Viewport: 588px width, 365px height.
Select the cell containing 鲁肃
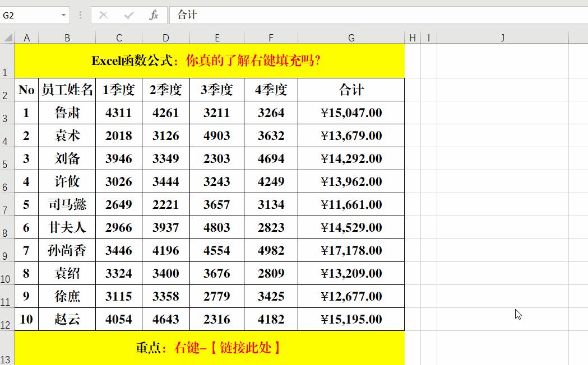coord(67,113)
